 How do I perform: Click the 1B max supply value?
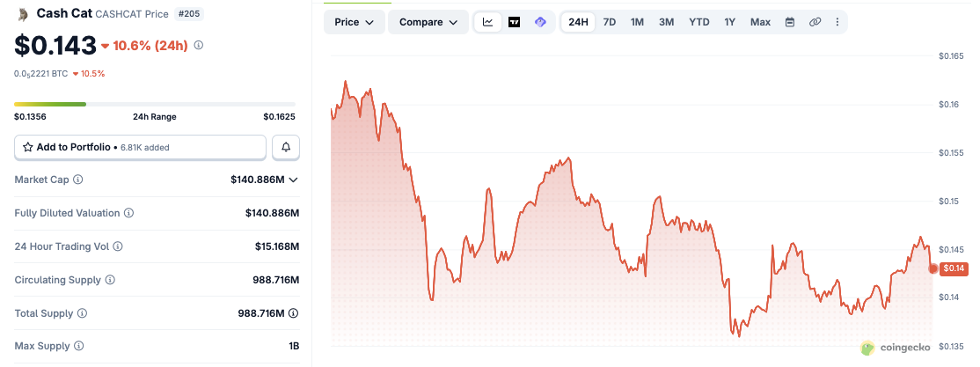tap(294, 346)
